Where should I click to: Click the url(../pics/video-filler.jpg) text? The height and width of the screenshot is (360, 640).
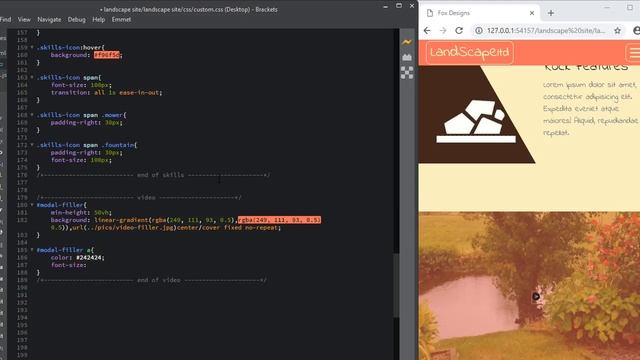[x=124, y=227]
